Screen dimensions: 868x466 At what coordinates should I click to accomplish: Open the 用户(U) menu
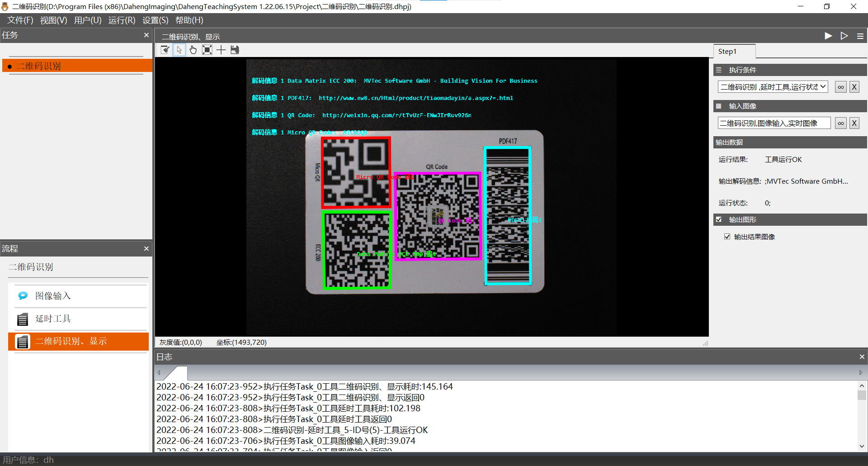(x=88, y=20)
